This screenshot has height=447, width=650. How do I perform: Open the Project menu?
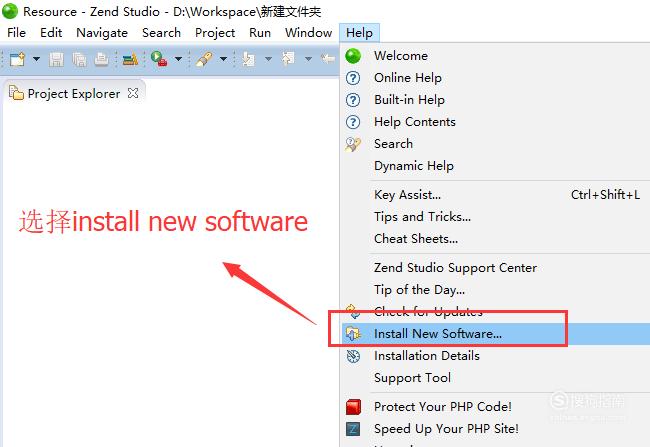point(215,33)
